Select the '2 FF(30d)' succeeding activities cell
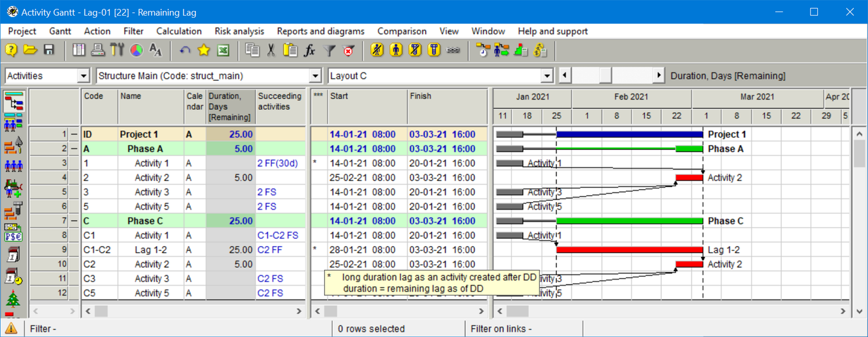 click(x=280, y=163)
